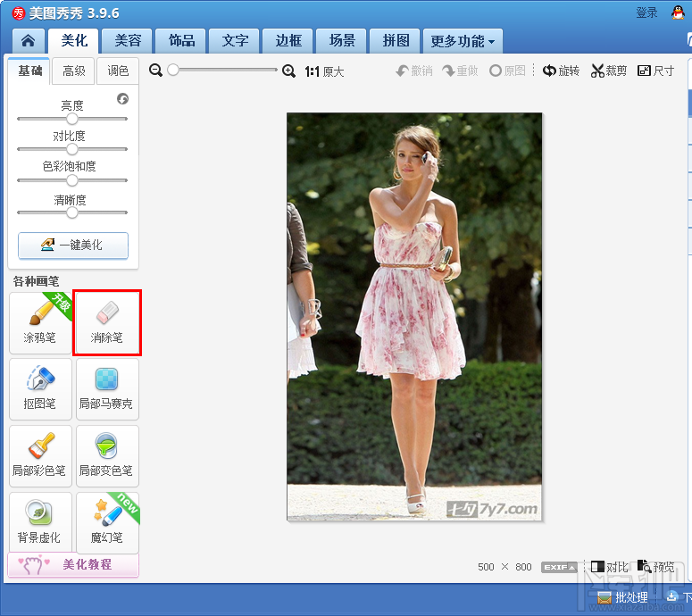Click the 一键美化 one-click beautify button
The height and width of the screenshot is (616, 692).
[73, 245]
